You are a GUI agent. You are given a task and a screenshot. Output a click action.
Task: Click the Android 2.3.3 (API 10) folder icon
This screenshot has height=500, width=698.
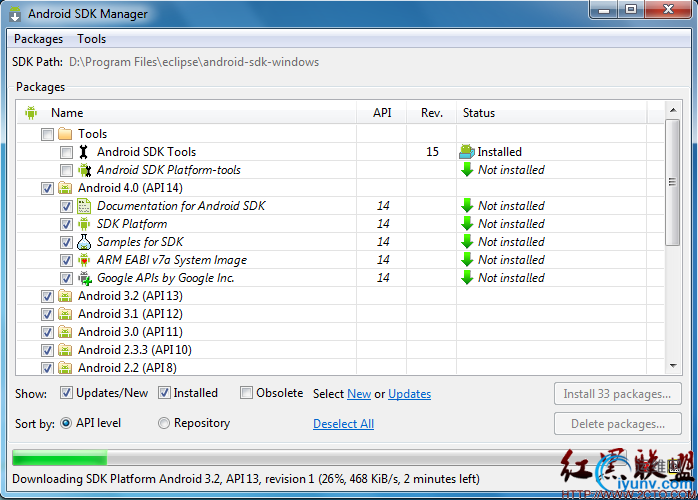point(65,350)
